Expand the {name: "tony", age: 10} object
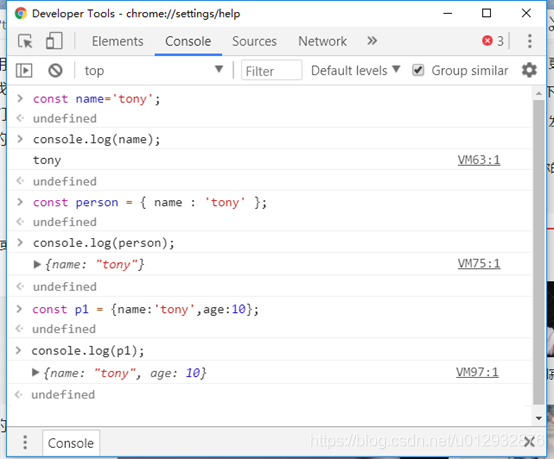Screen dimensions: 554x459 (35, 372)
